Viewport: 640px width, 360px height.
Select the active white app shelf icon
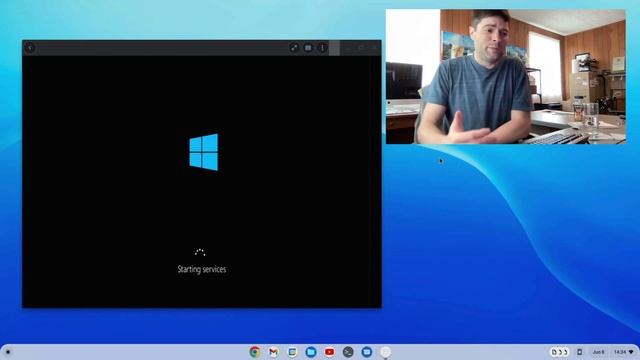point(385,351)
